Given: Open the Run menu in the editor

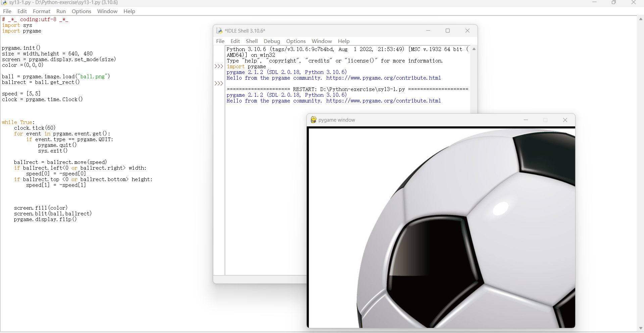Looking at the screenshot, I should pyautogui.click(x=61, y=11).
